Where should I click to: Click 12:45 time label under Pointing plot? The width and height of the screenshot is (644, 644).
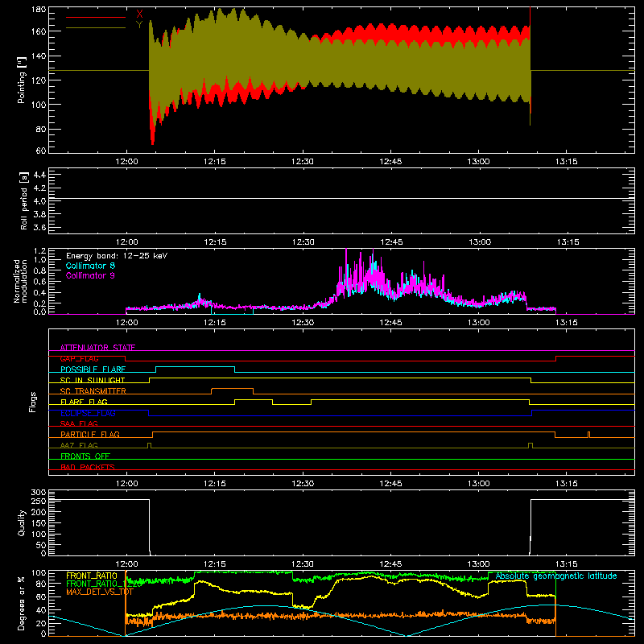(x=390, y=162)
